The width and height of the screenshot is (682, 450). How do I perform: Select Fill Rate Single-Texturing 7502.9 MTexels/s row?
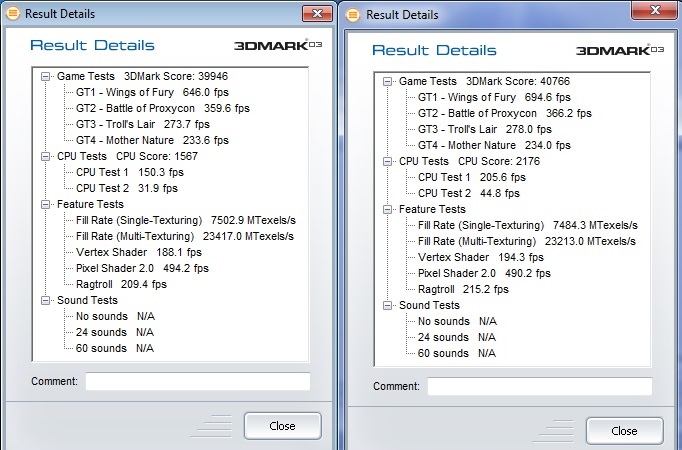[x=186, y=220]
